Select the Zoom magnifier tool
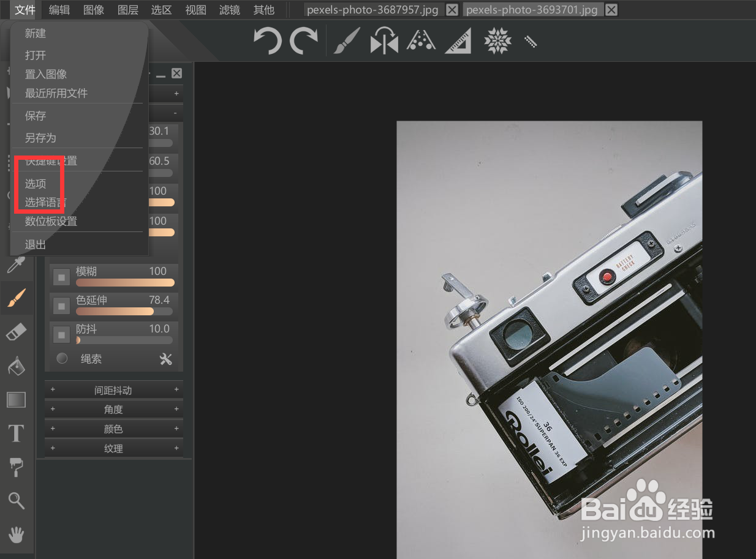 pos(16,500)
